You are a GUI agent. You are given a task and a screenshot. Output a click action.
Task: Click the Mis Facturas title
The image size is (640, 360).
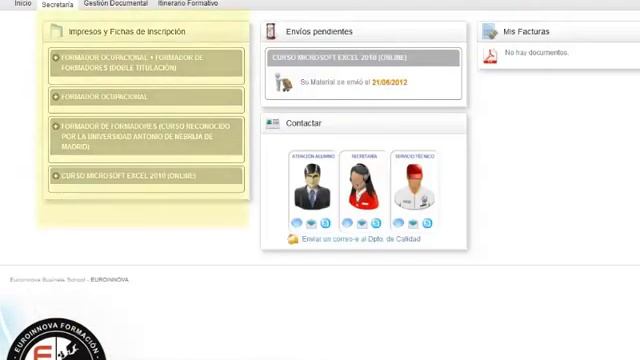click(526, 31)
